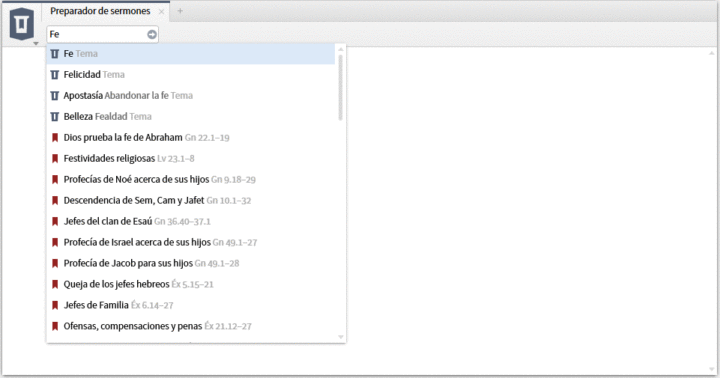This screenshot has height=378, width=720.
Task: Select Queja de los jefes hebreos
Action: click(x=191, y=284)
